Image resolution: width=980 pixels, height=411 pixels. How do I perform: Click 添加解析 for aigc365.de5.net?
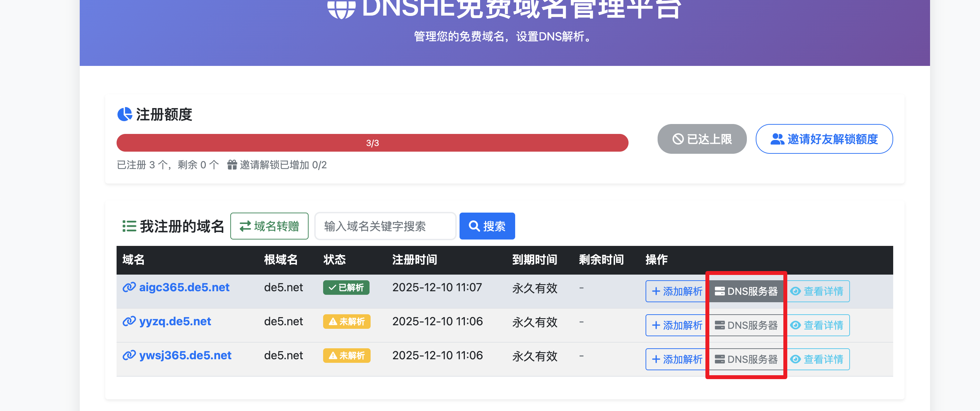(677, 291)
